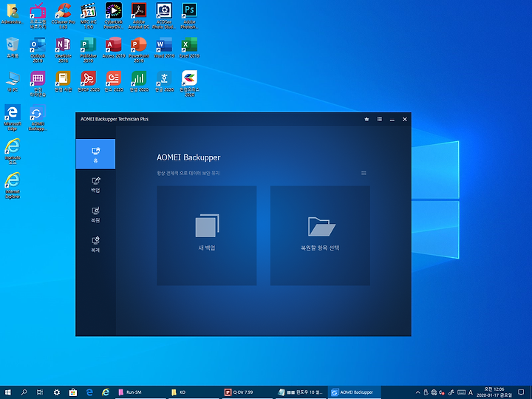The image size is (532, 399).
Task: Select the Hancom Office 2020 desktop icon
Action: point(189,83)
